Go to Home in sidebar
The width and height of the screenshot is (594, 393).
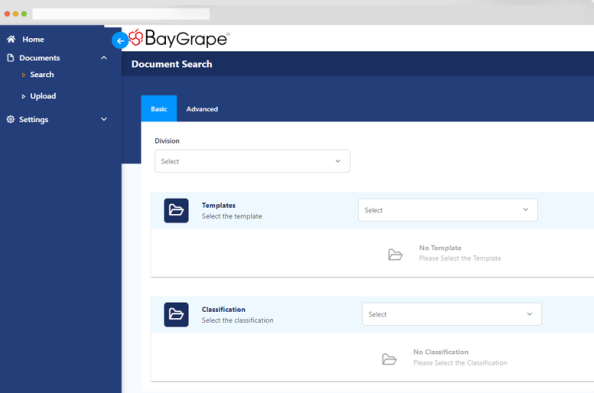pyautogui.click(x=33, y=39)
